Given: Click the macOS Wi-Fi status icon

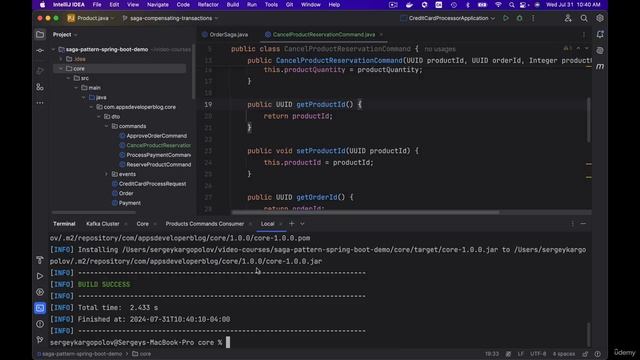Looking at the screenshot, I should (x=498, y=5).
